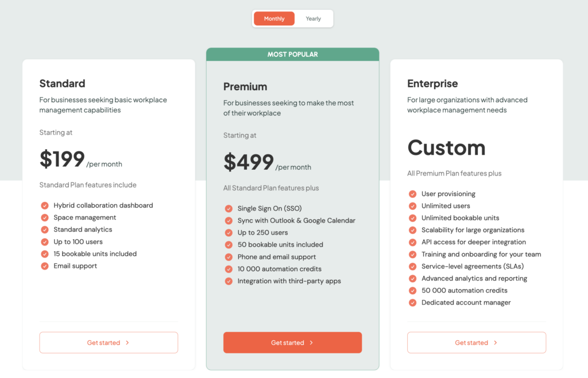Click the checkmark next to Space management
This screenshot has width=588, height=378.
[45, 217]
